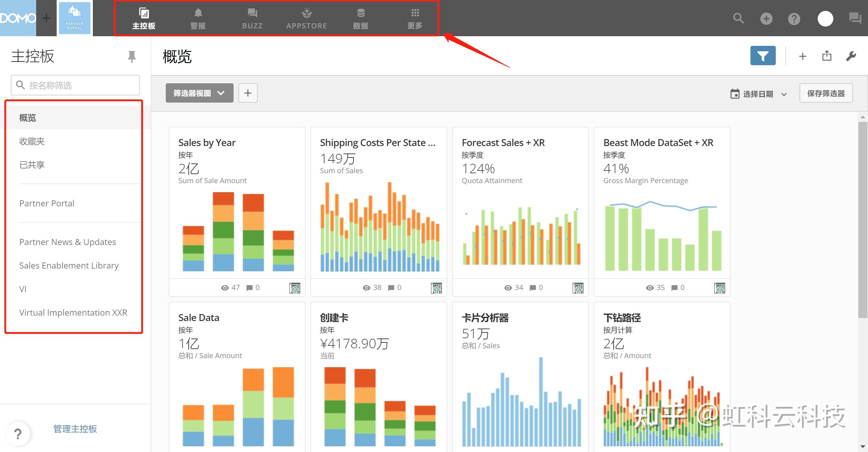Click the share page icon
Image resolution: width=868 pixels, height=452 pixels.
point(826,56)
